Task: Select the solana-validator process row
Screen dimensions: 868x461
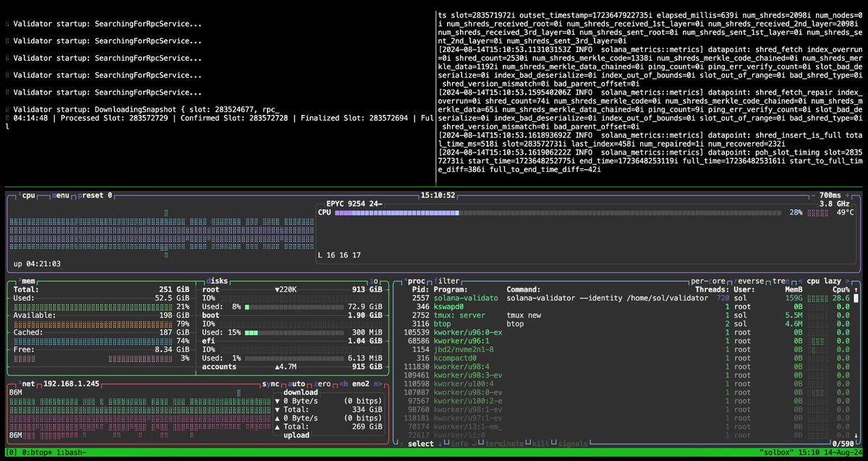Action: click(x=623, y=298)
